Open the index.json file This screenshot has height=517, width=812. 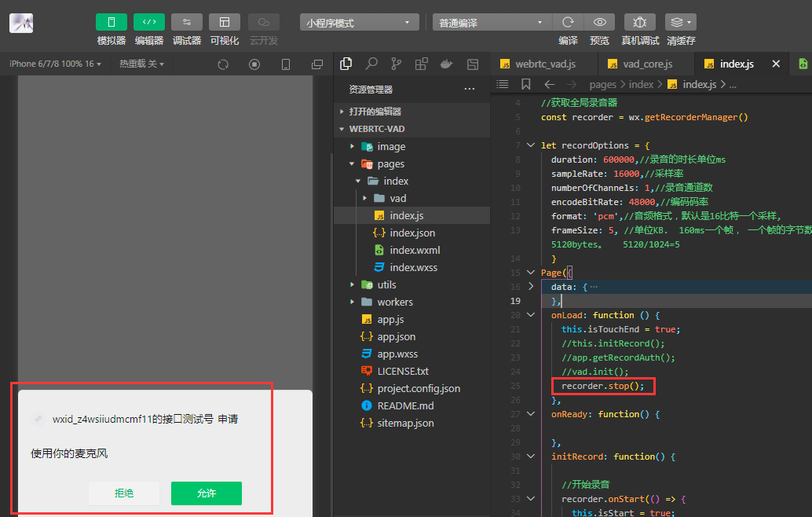(411, 233)
